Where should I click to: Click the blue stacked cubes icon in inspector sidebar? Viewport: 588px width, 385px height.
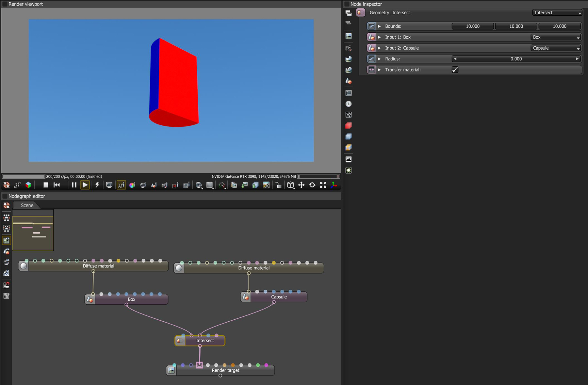(x=349, y=136)
